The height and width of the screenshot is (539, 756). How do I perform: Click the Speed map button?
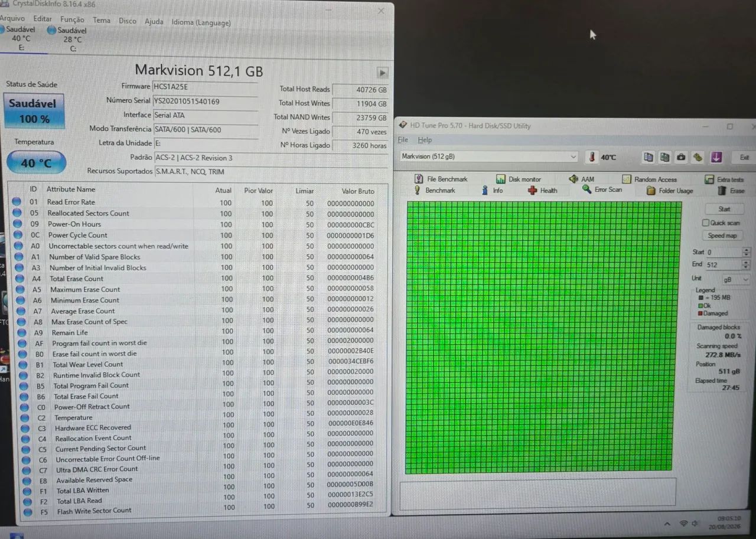pos(722,236)
